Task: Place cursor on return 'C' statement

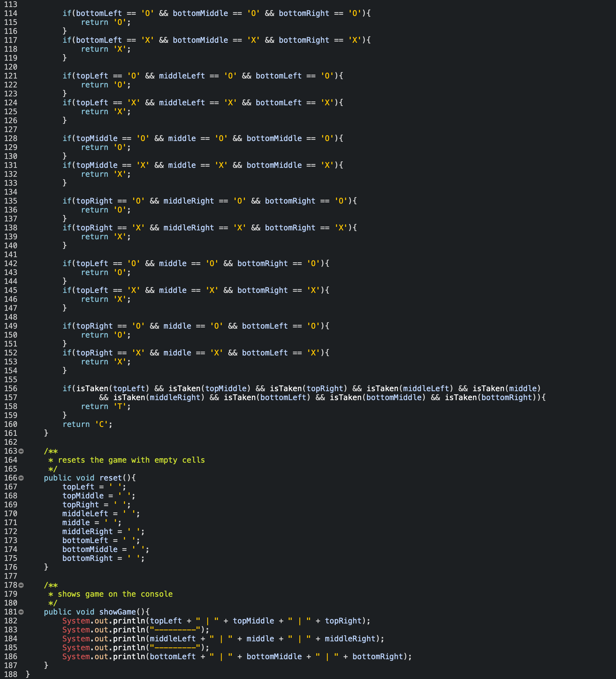Action: pos(87,424)
